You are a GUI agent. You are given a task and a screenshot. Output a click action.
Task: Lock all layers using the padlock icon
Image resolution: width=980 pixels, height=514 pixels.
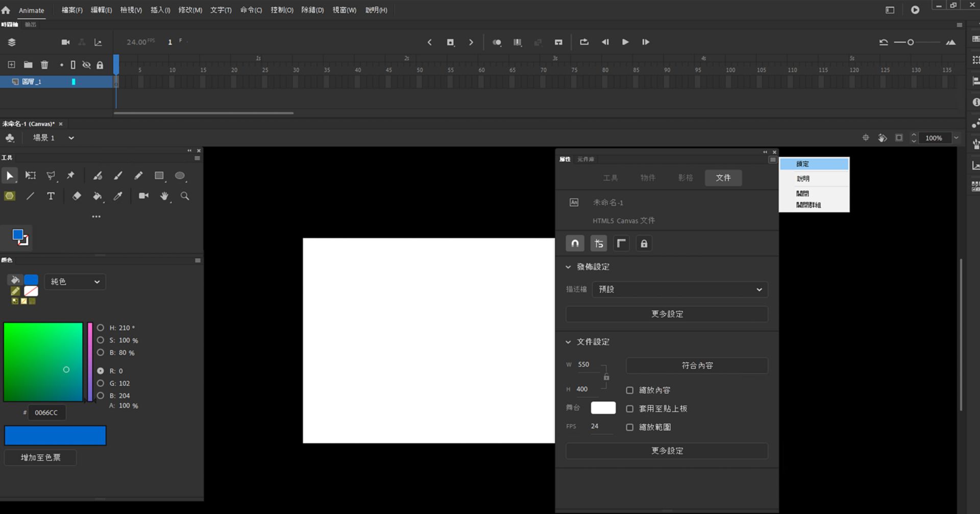point(100,65)
